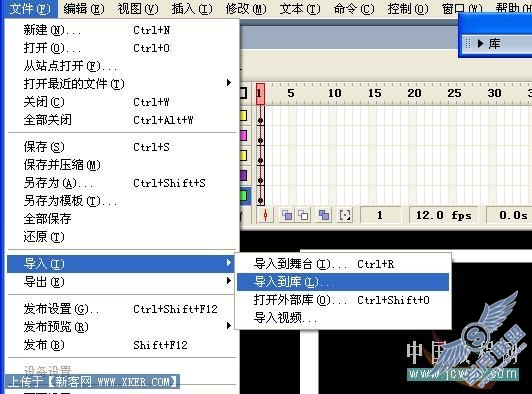Image resolution: width=532 pixels, height=394 pixels.
Task: Open the 文件 menu
Action: [x=30, y=8]
